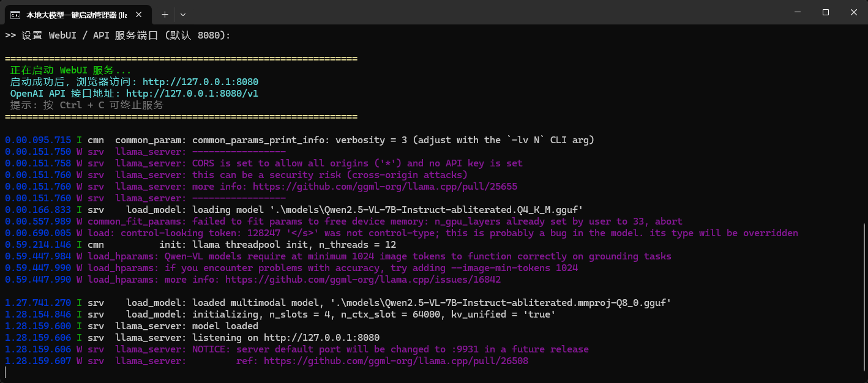
Task: Click the 'verbosity = 3' log text
Action: click(372, 140)
